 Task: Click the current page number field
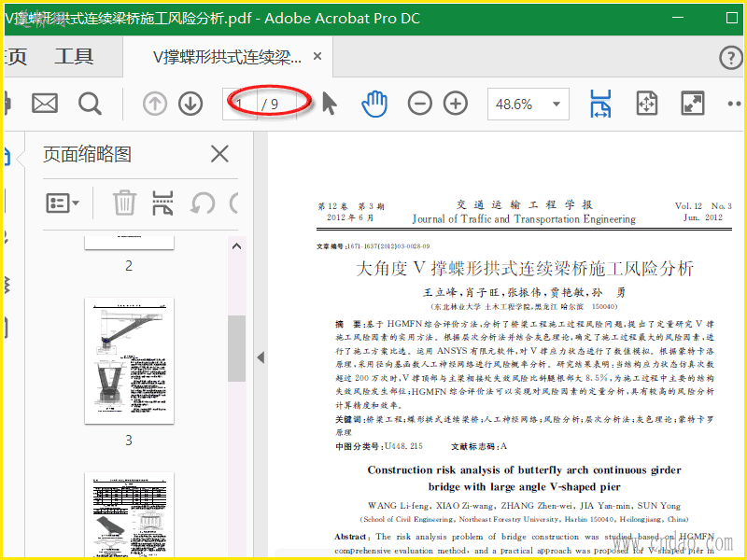[241, 104]
